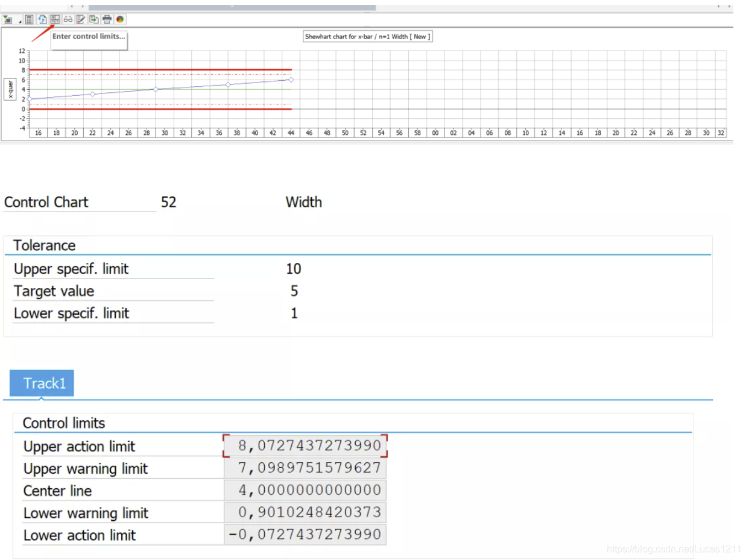The image size is (746, 560).
Task: Click right scroll arrow at top right
Action: [x=729, y=7]
